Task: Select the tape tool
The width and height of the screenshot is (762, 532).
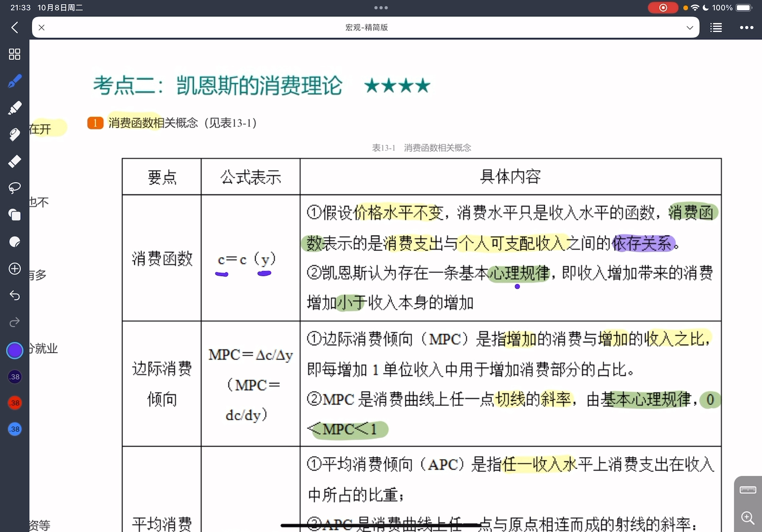Action: pos(15,134)
